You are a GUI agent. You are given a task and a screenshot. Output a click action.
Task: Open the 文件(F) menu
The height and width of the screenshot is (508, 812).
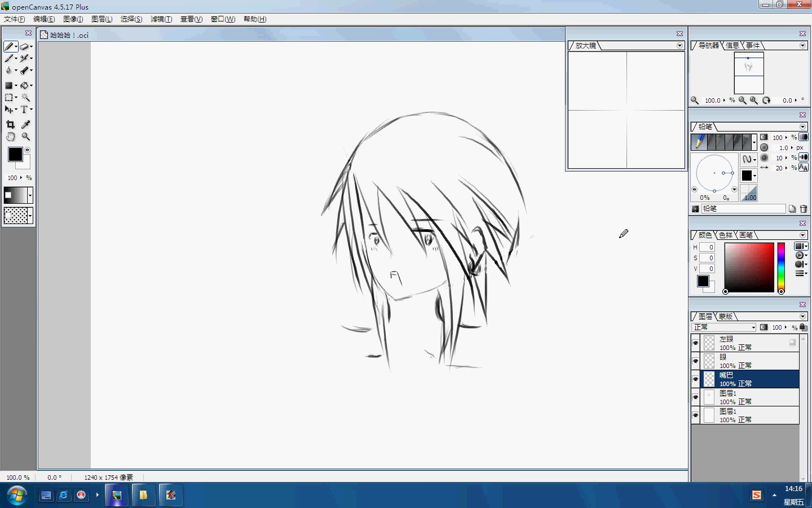pos(15,19)
